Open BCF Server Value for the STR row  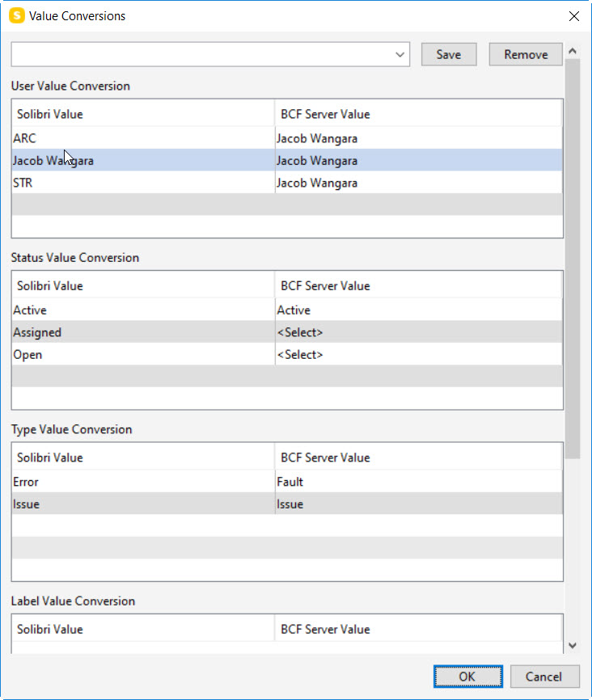419,183
